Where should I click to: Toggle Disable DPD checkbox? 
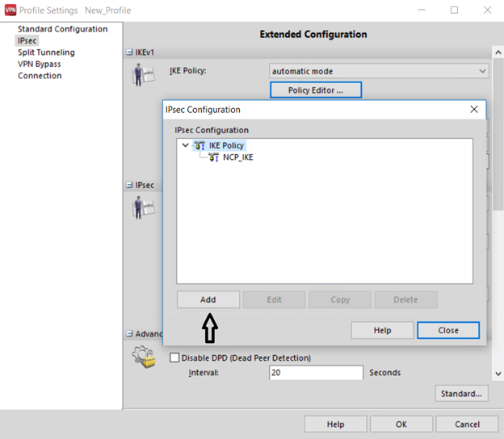(x=174, y=357)
